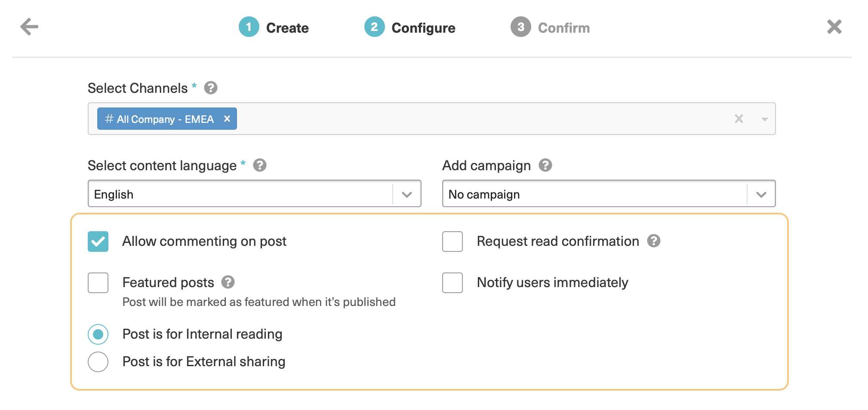Open Featured posts help tooltip
This screenshot has width=868, height=410.
click(x=228, y=282)
